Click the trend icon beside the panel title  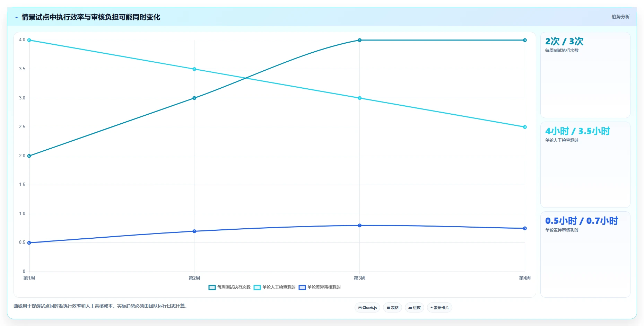[16, 17]
